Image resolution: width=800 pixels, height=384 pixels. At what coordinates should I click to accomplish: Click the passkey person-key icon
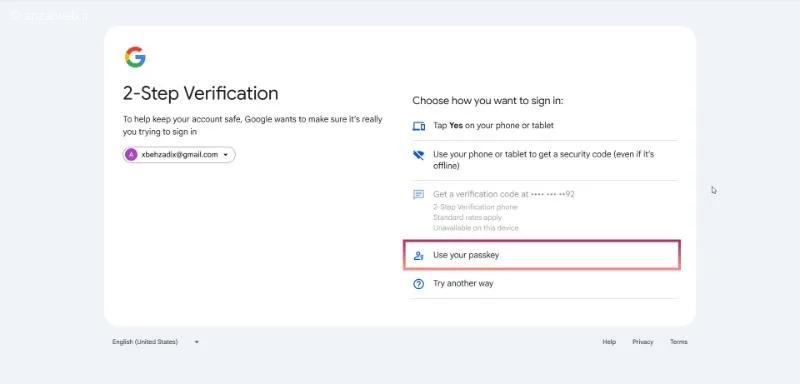pos(418,255)
